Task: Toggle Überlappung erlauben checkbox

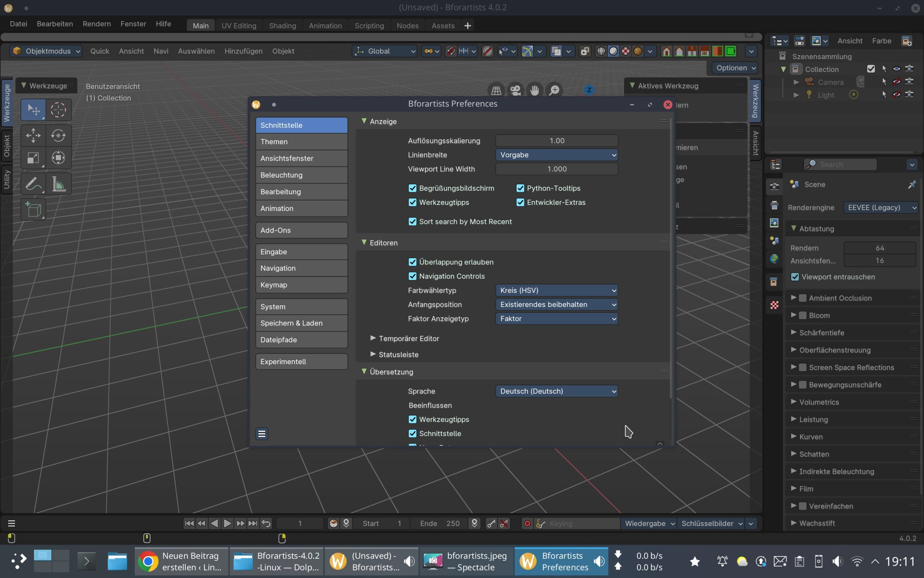Action: [412, 262]
